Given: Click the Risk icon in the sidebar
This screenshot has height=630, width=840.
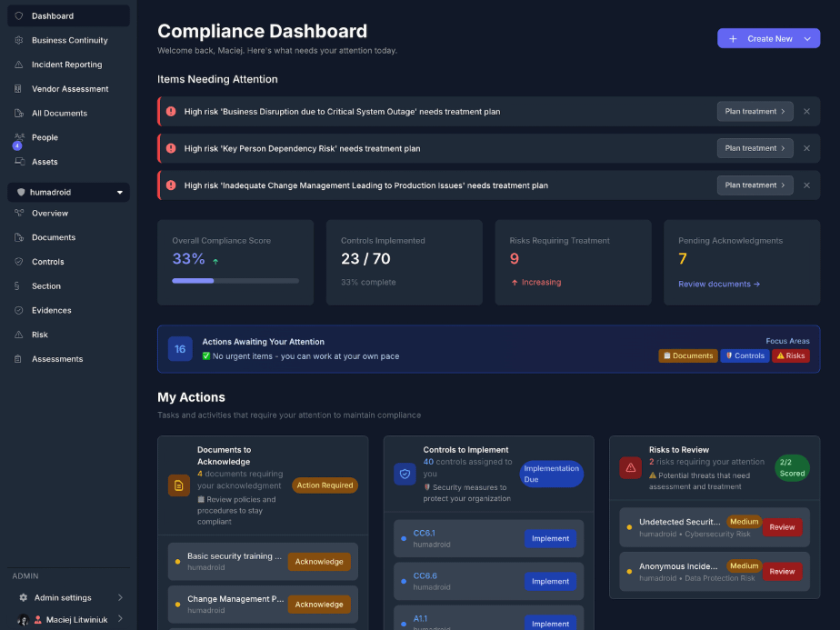Looking at the screenshot, I should click(18, 334).
